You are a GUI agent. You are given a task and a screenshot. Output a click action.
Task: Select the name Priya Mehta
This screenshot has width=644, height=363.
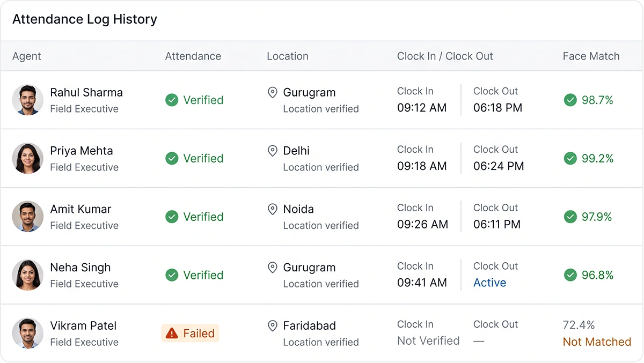click(82, 151)
